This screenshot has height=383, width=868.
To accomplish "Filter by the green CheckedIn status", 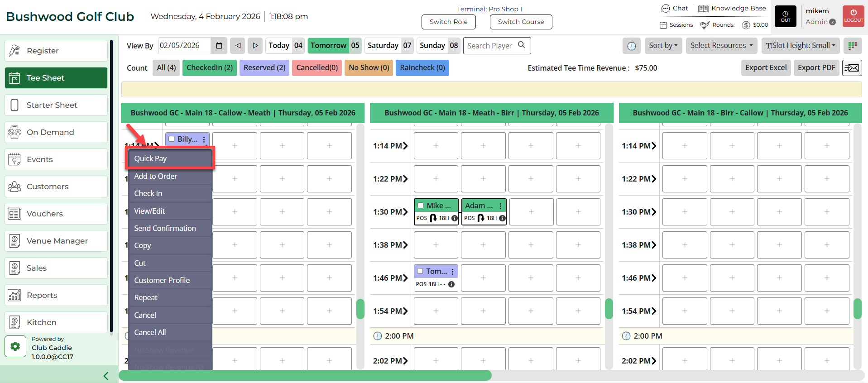I will click(x=209, y=68).
